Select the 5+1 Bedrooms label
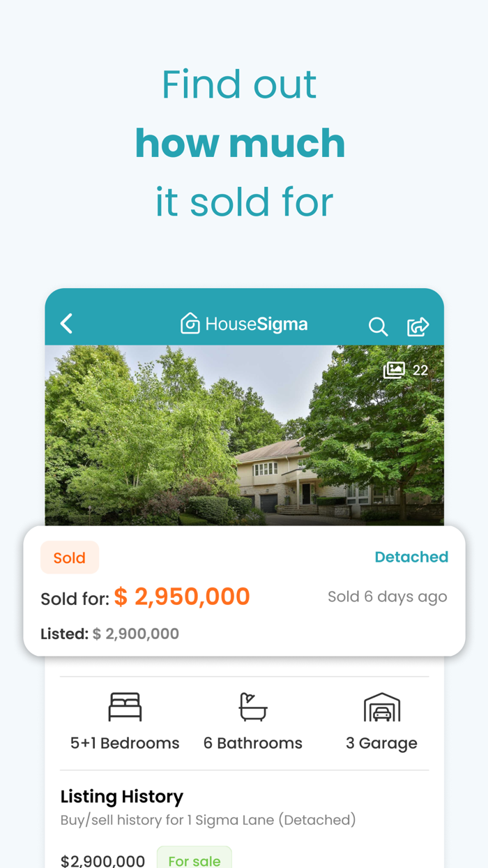 click(x=125, y=742)
